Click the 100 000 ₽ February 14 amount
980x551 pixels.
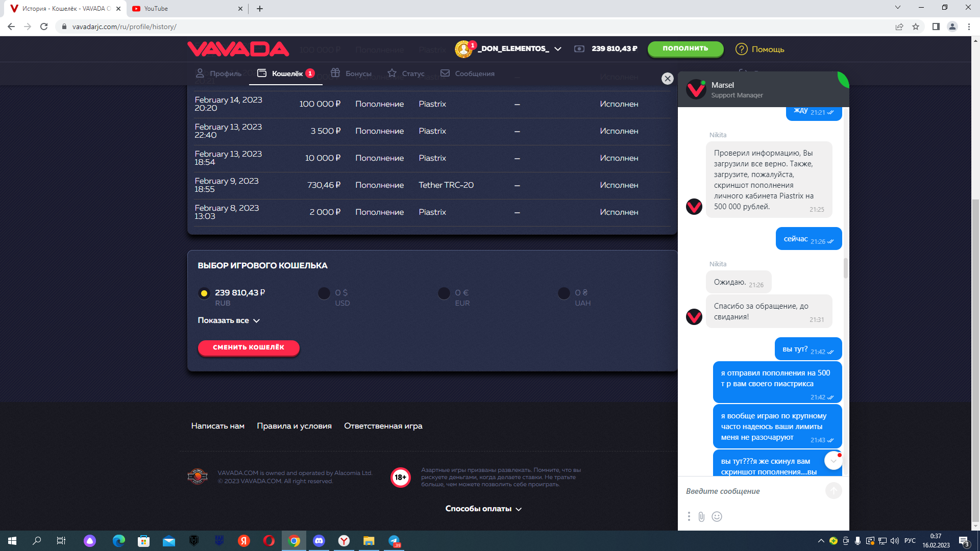tap(320, 104)
